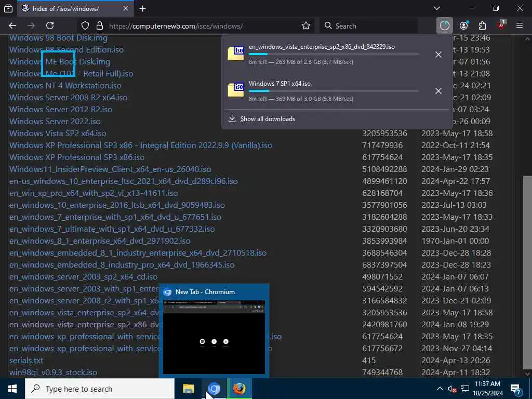Open en-us_windows_10_enterprise_ltsc_2021 link
This screenshot has width=532, height=399.
pos(124,181)
